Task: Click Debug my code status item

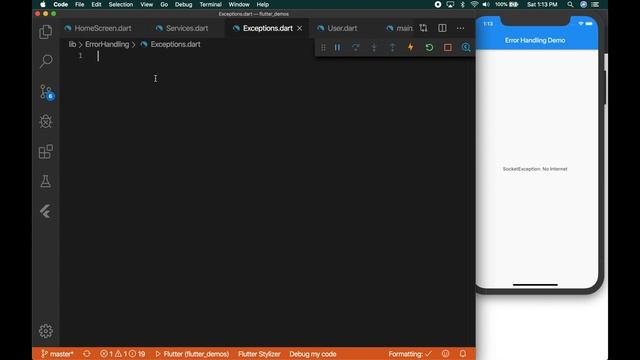Action: coord(313,354)
